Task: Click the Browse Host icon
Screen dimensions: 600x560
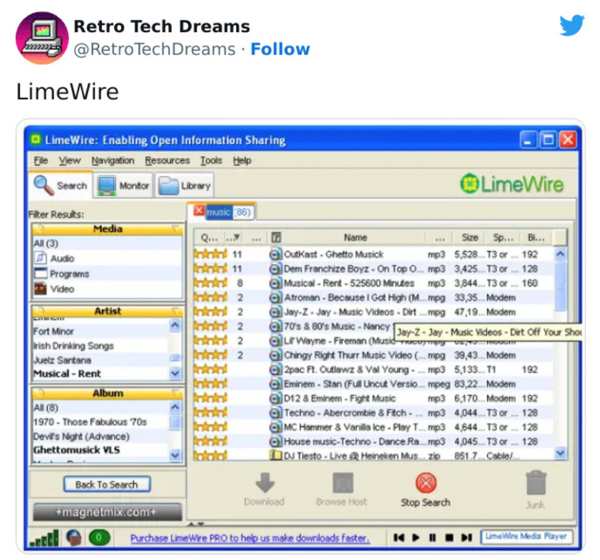Action: (x=343, y=483)
